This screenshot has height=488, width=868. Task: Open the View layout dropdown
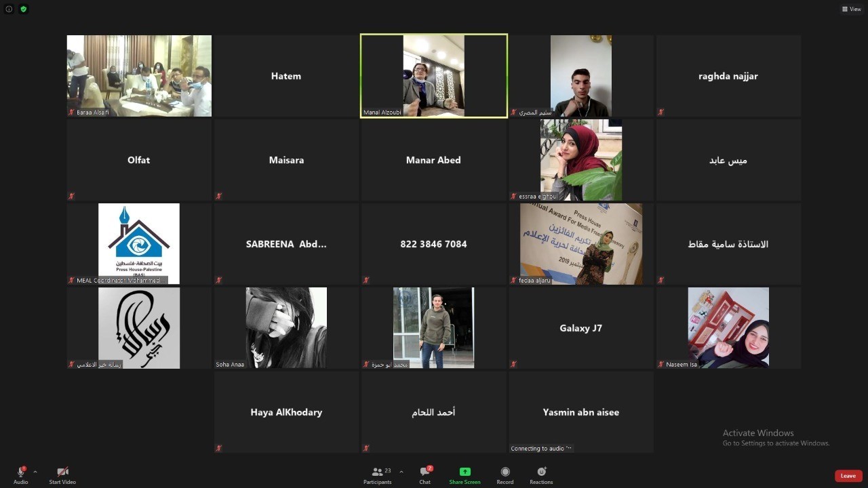(x=851, y=9)
